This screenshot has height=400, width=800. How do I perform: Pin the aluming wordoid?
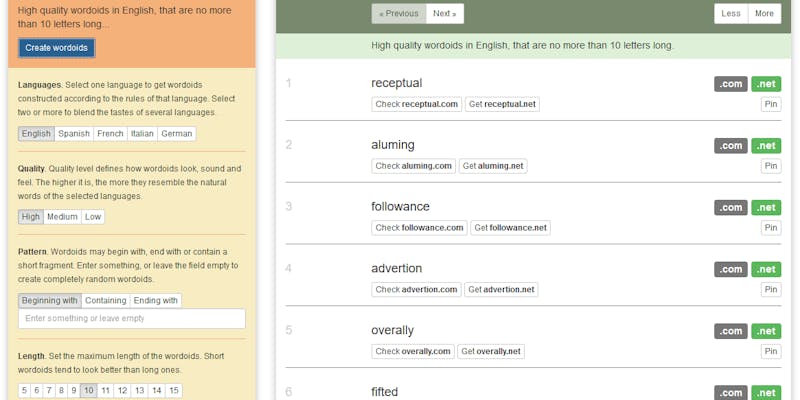[x=771, y=166]
